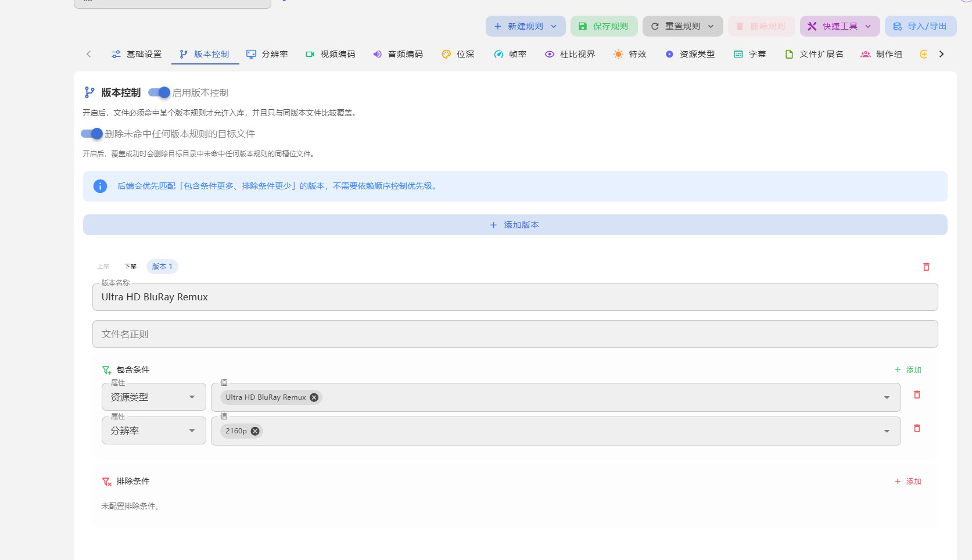Add a new 包含条件 via 添加
The width and height of the screenshot is (972, 560).
(x=908, y=369)
